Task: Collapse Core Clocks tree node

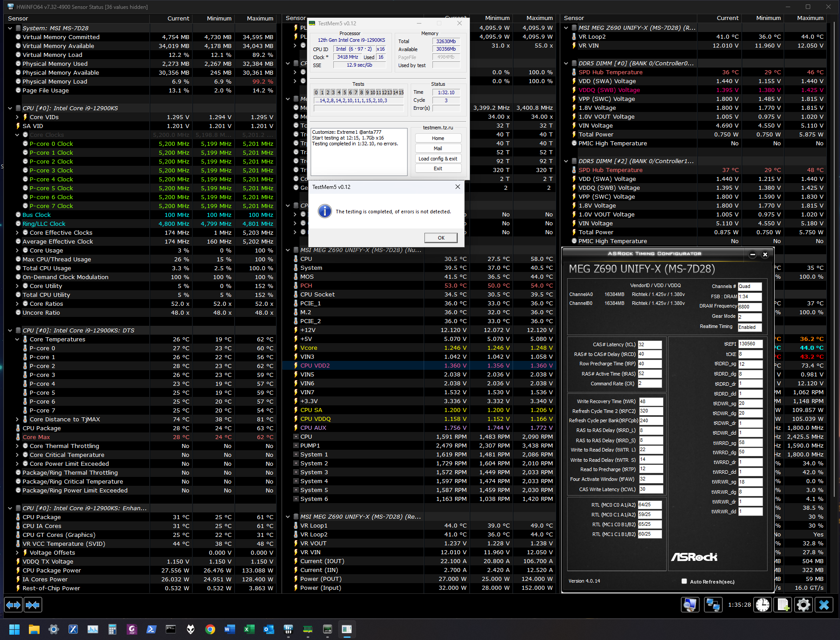Action: (x=17, y=135)
